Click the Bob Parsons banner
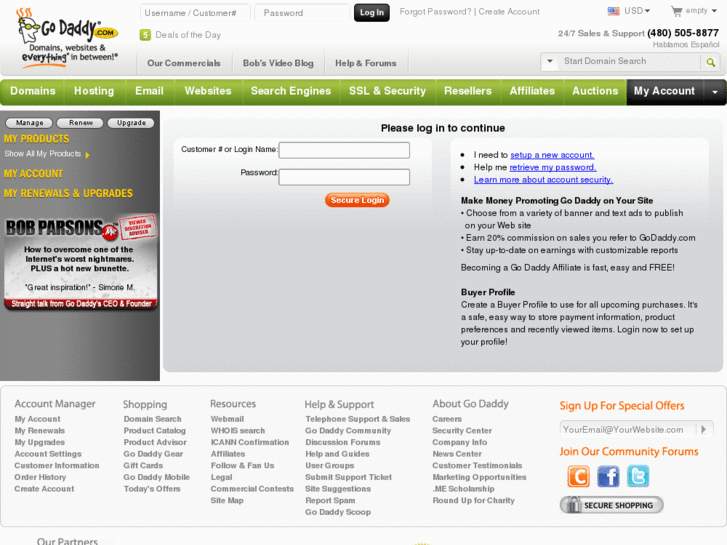727x545 pixels. pos(81,262)
